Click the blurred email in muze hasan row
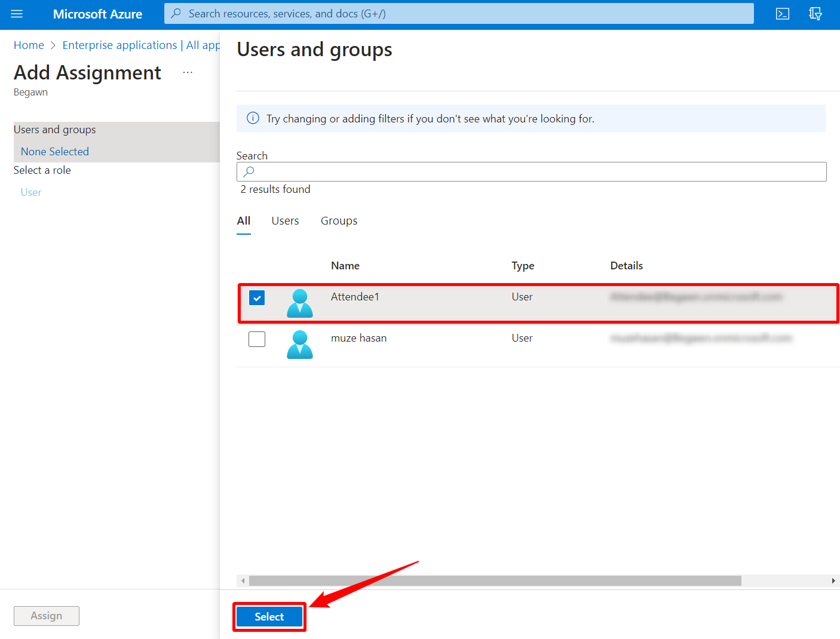840x639 pixels. [x=701, y=338]
